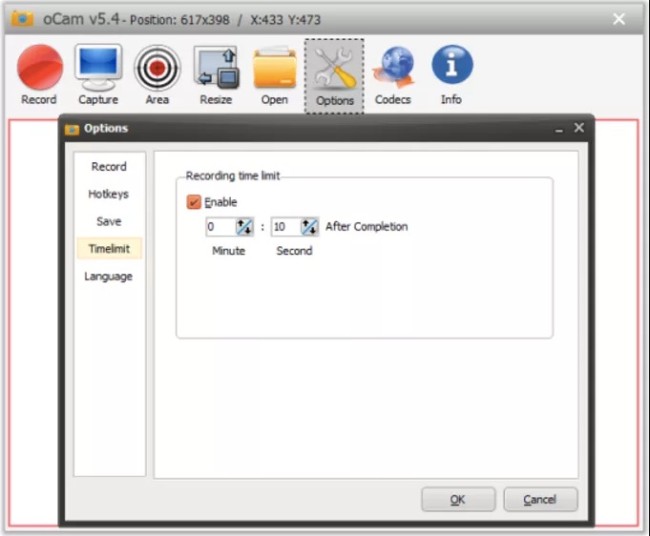Click the Options dialog title icon
Image resolution: width=650 pixels, height=536 pixels.
(72, 129)
